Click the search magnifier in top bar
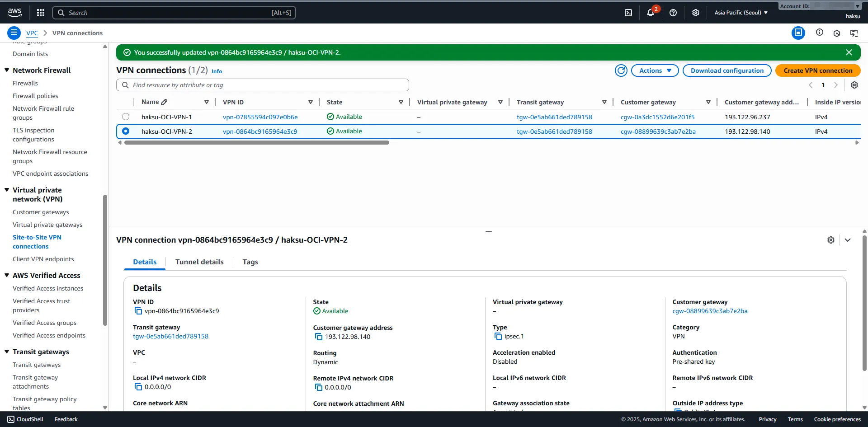This screenshot has height=427, width=868. click(x=61, y=13)
